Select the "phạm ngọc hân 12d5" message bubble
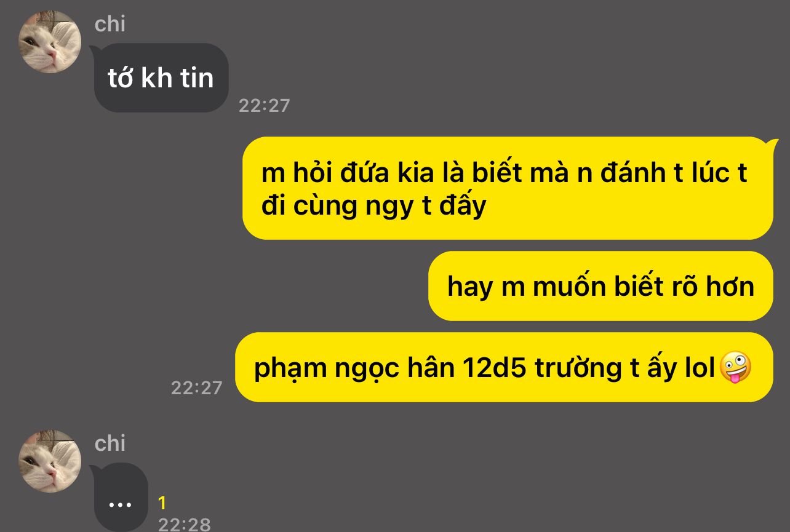 pos(504,367)
